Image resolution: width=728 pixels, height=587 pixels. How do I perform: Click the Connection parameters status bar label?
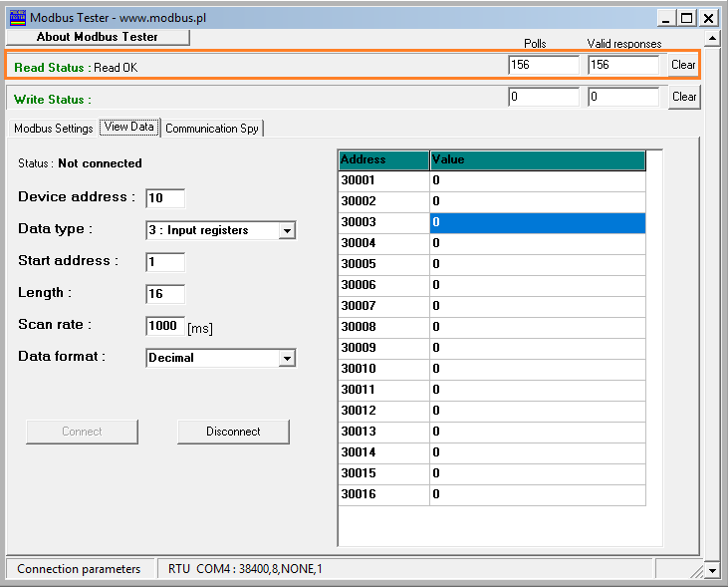79,569
